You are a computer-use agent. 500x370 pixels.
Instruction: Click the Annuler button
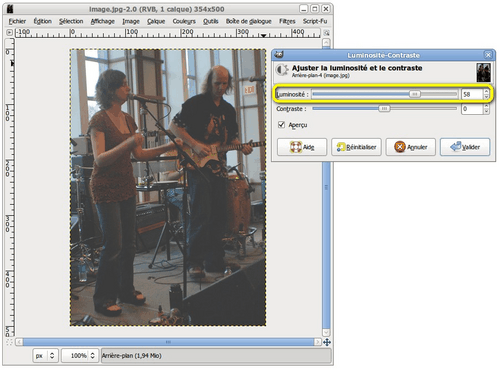pos(411,147)
